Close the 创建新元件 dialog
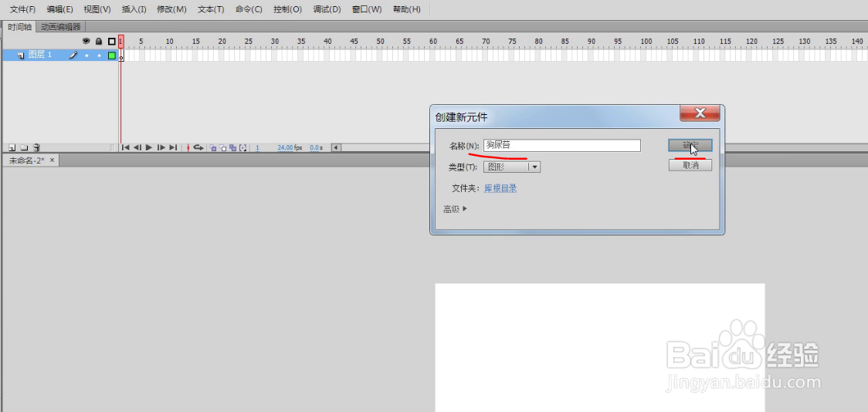 click(700, 113)
